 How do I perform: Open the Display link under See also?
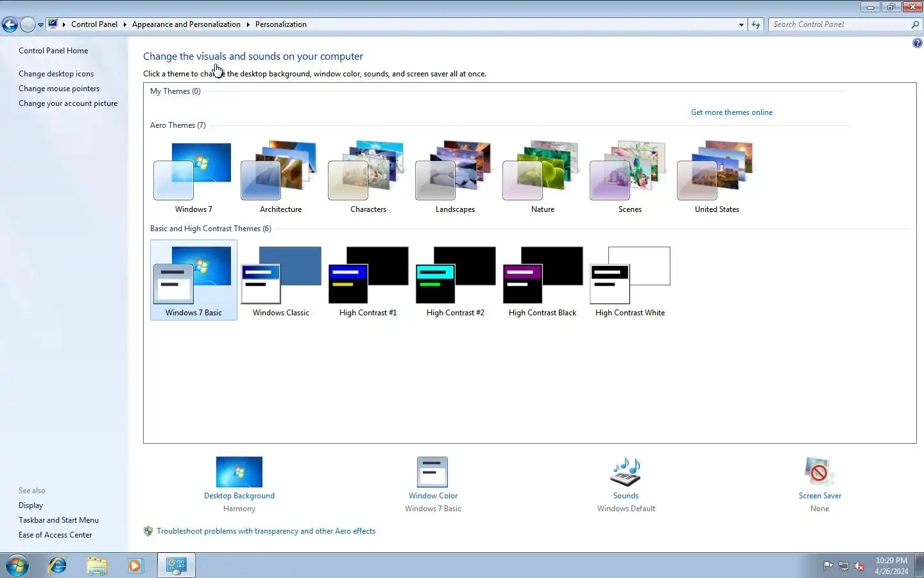pyautogui.click(x=31, y=505)
